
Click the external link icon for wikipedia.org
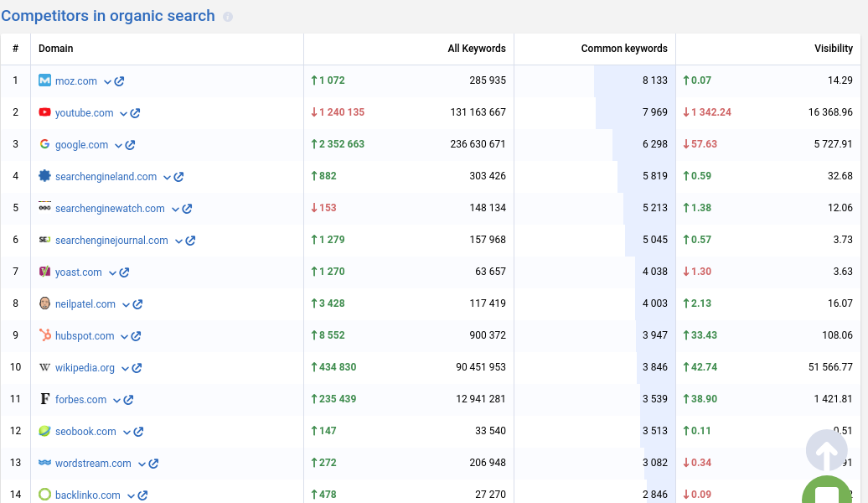pyautogui.click(x=137, y=368)
